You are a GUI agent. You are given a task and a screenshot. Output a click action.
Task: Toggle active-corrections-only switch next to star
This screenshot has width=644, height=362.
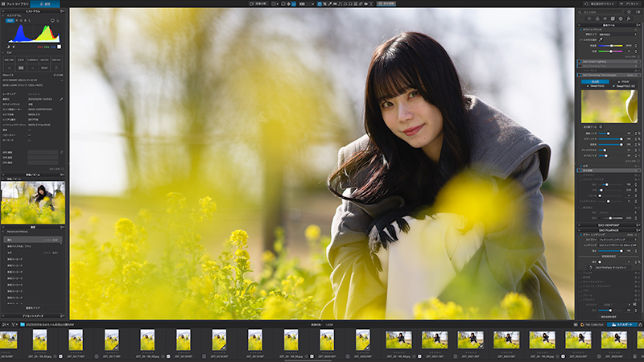[x=638, y=12]
